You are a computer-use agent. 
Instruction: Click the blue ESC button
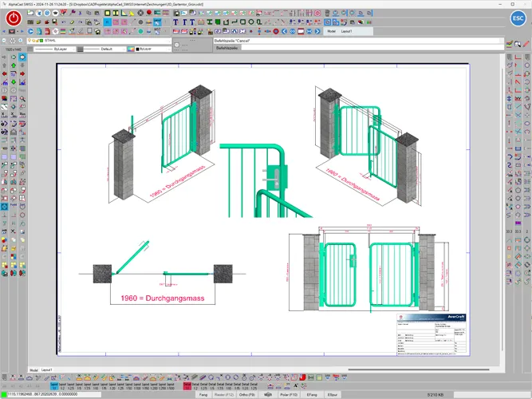516,19
